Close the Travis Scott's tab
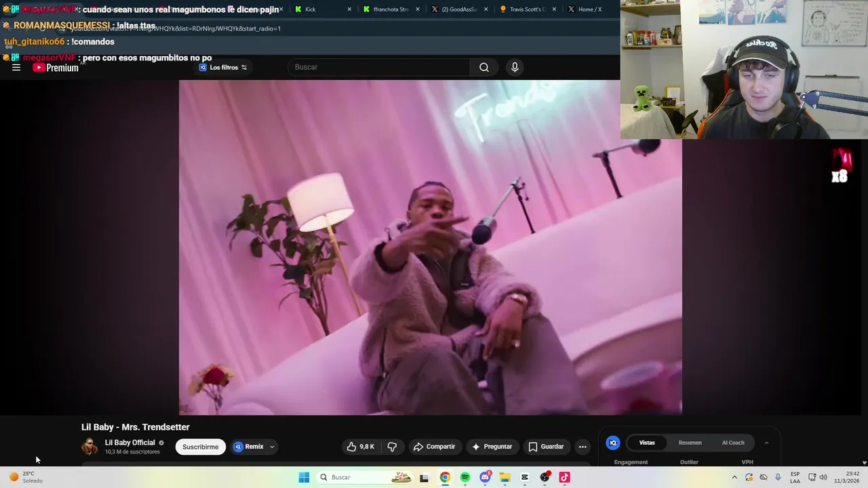The height and width of the screenshot is (488, 868). tap(554, 9)
